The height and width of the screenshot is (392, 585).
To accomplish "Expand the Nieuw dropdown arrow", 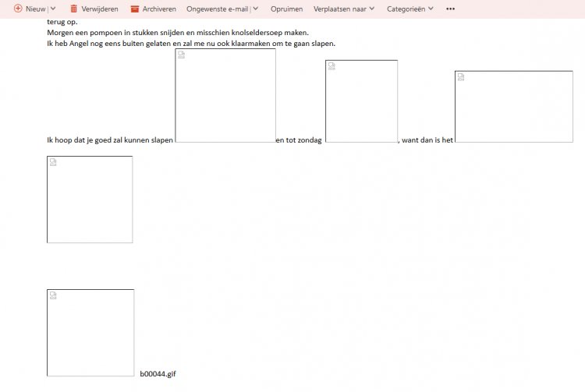I will pyautogui.click(x=53, y=9).
